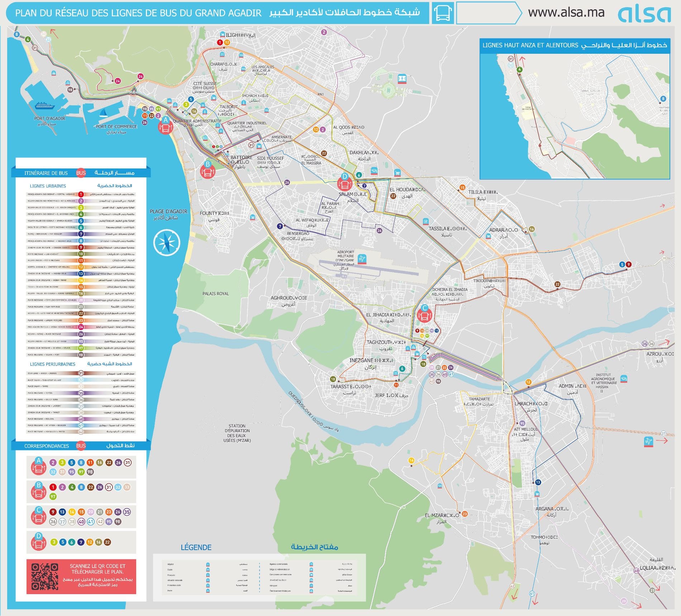Viewport: 681px width, 616px height.
Task: Click the cruise ship icon at Port d'Agadir
Action: point(44,106)
